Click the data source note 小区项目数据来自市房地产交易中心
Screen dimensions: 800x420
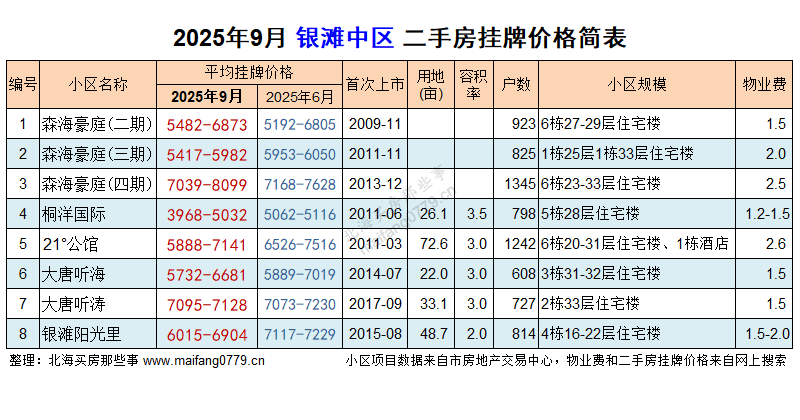coord(448,361)
